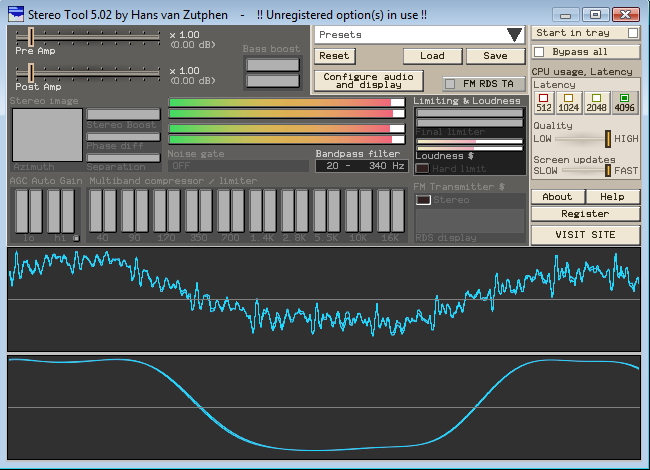Close the Stereo Tool window
Screen dimensions: 650x470
coord(626,15)
